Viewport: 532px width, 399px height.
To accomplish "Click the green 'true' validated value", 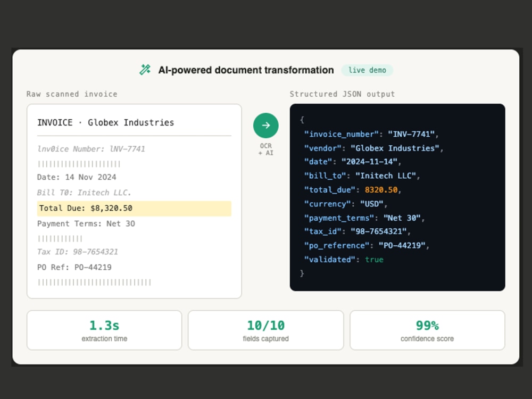I will point(374,260).
